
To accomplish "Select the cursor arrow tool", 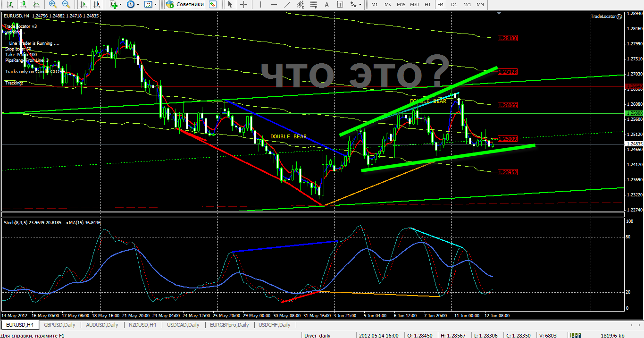I will pyautogui.click(x=230, y=4).
